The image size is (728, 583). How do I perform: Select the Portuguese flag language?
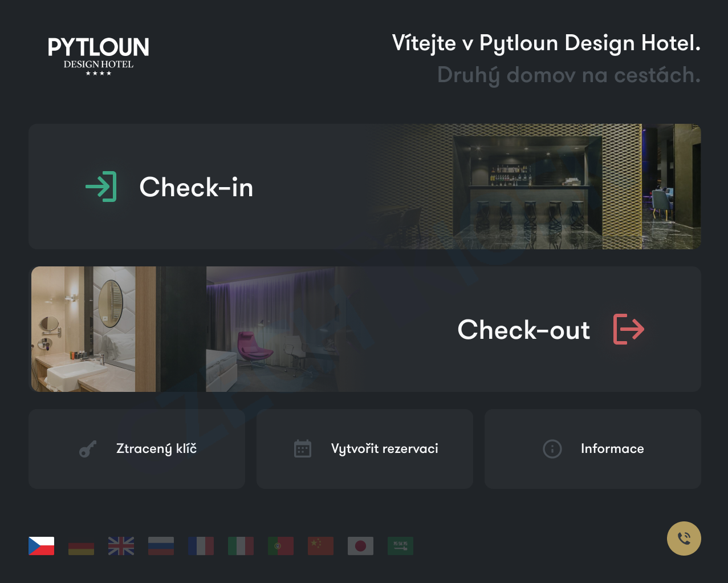click(281, 546)
